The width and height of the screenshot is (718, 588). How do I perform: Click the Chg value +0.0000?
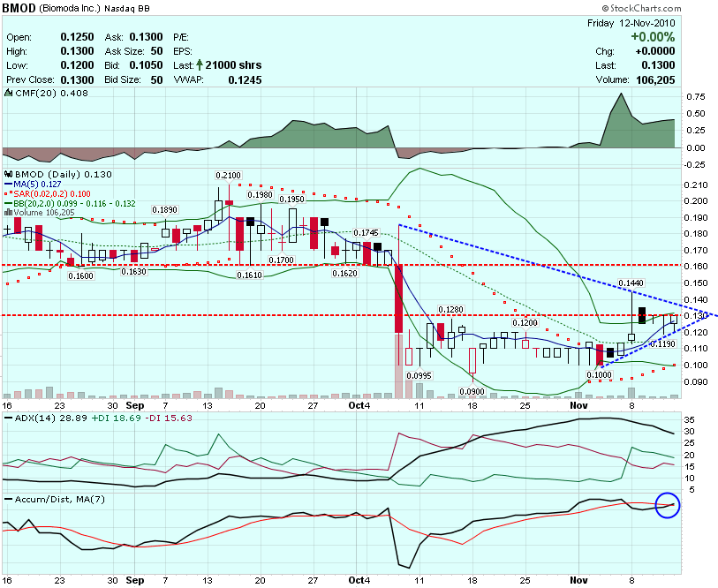point(655,51)
